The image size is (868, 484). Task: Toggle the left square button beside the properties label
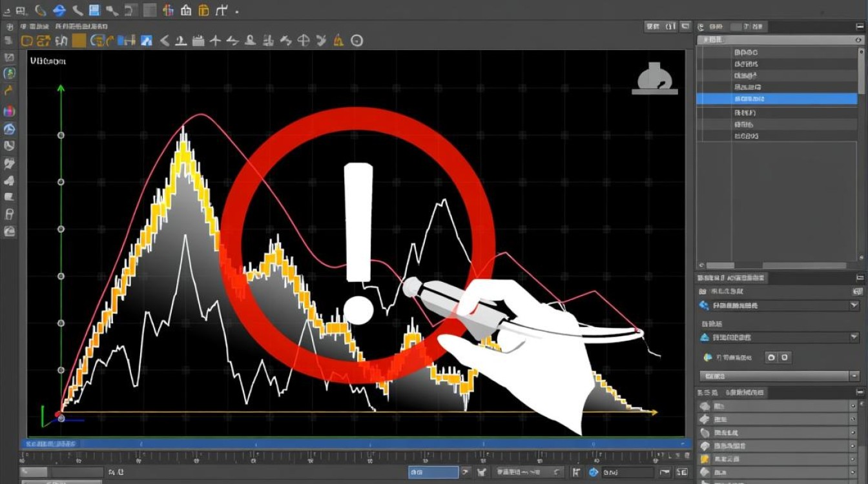[x=770, y=357]
